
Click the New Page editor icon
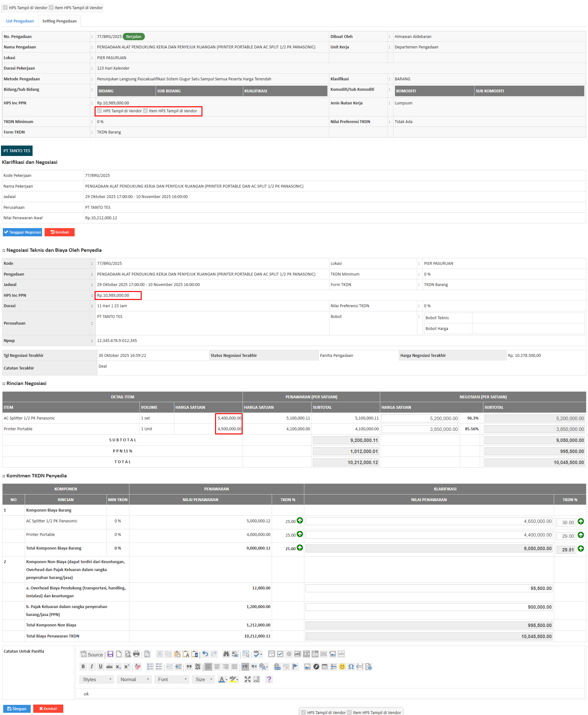pos(119,654)
